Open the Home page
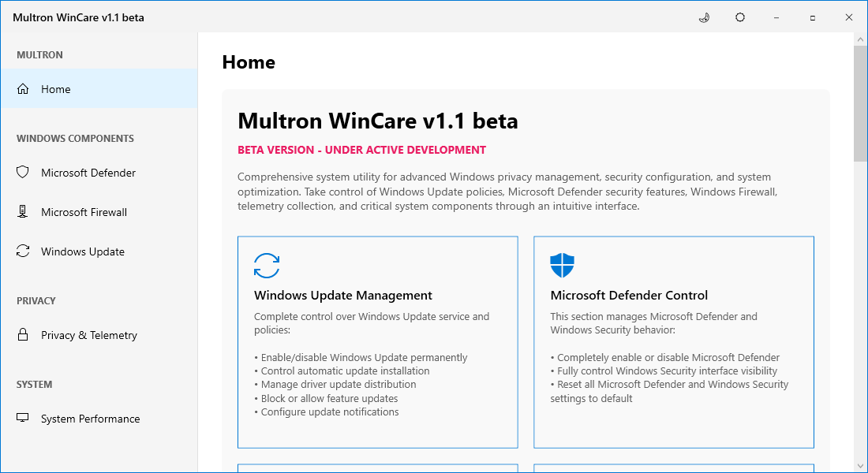The width and height of the screenshot is (868, 473). click(99, 89)
